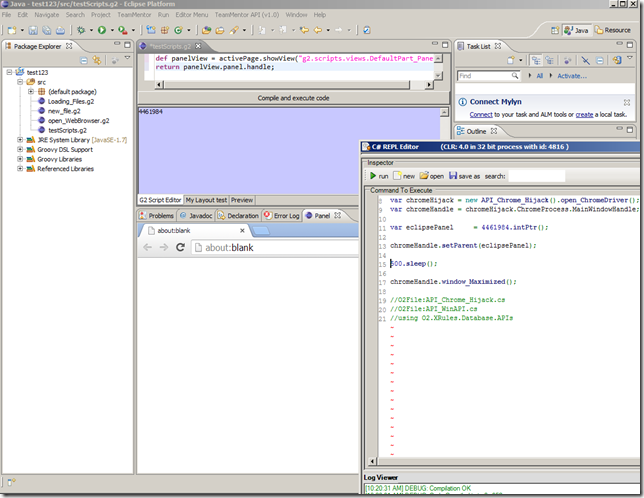Screen dimensions: 644x498
Task: Click the Save disk icon in main toolbar
Action: (33, 31)
